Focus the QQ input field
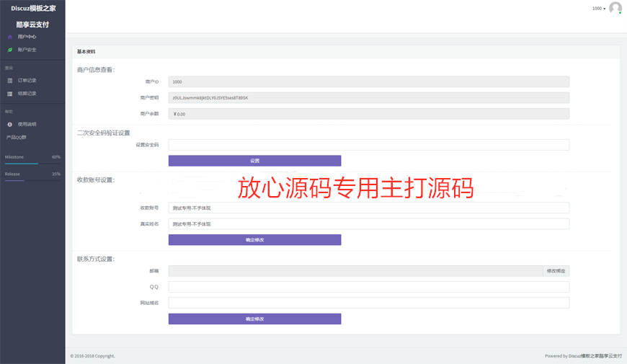This screenshot has height=364, width=627. click(369, 287)
